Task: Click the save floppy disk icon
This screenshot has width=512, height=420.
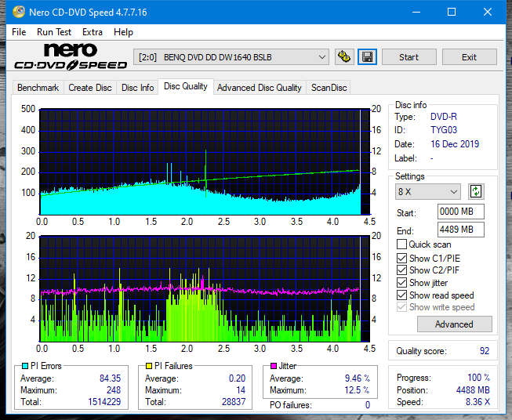Action: (368, 57)
